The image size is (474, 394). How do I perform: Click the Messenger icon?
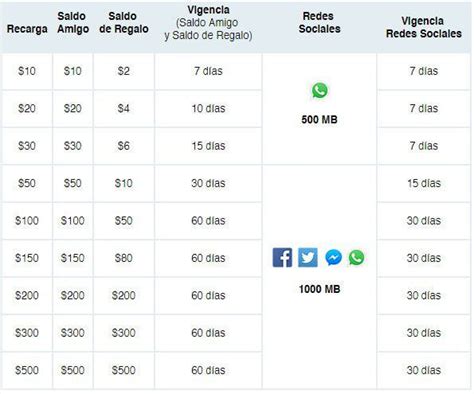pyautogui.click(x=333, y=258)
